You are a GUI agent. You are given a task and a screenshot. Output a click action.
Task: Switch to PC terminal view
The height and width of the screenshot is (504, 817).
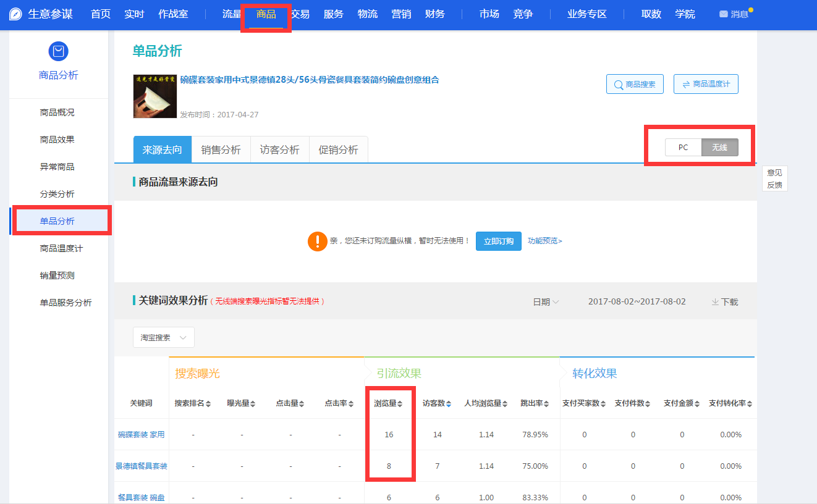(x=683, y=148)
